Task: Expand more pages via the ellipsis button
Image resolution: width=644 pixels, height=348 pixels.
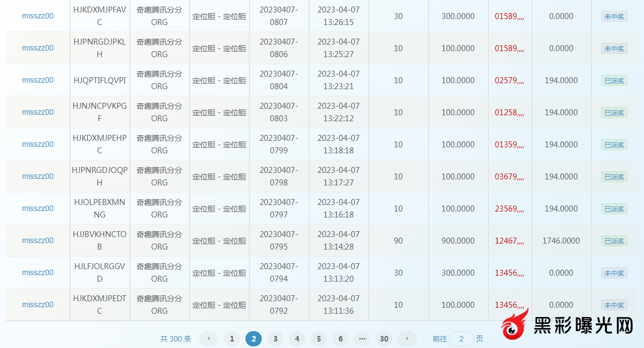Action: 362,339
